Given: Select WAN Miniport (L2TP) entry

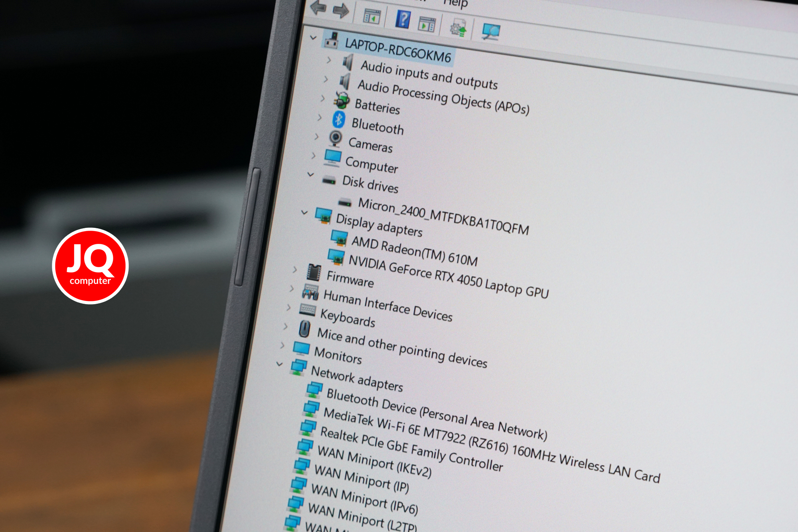Looking at the screenshot, I should point(362,517).
